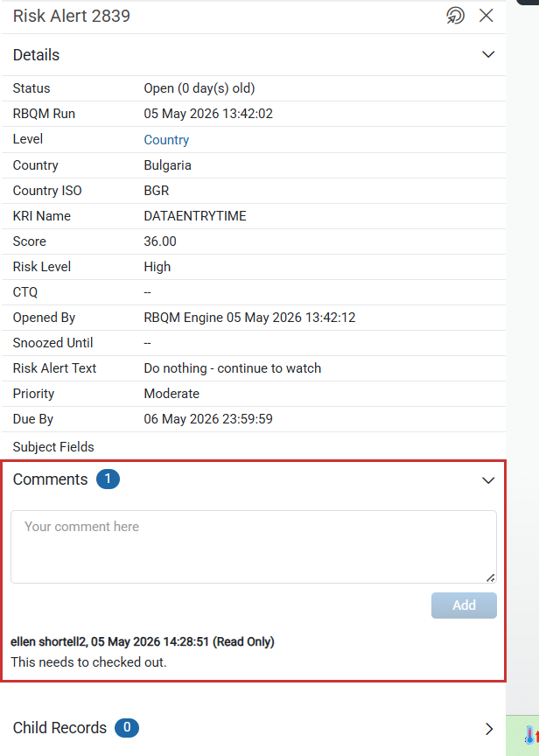Click the 'Risk Alert Text' label
The image size is (539, 756).
pos(54,368)
